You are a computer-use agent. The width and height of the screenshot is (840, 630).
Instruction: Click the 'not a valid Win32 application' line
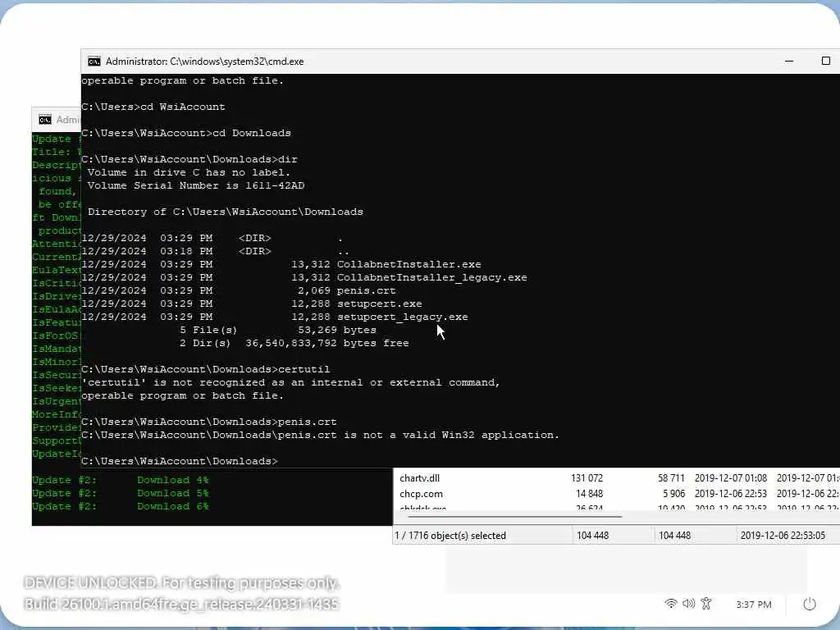[321, 435]
